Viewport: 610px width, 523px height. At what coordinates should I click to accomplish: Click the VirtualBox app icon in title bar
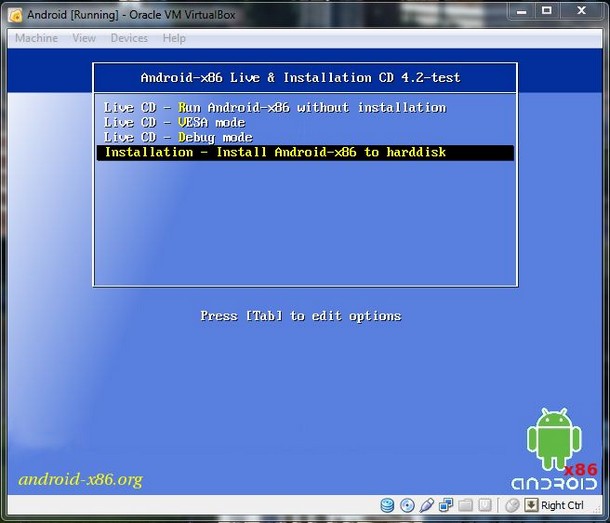tap(16, 15)
